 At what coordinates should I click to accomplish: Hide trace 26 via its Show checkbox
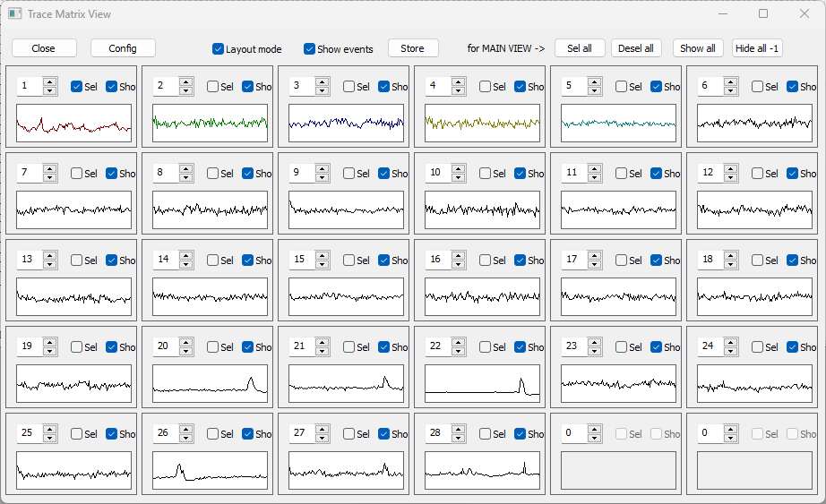248,434
